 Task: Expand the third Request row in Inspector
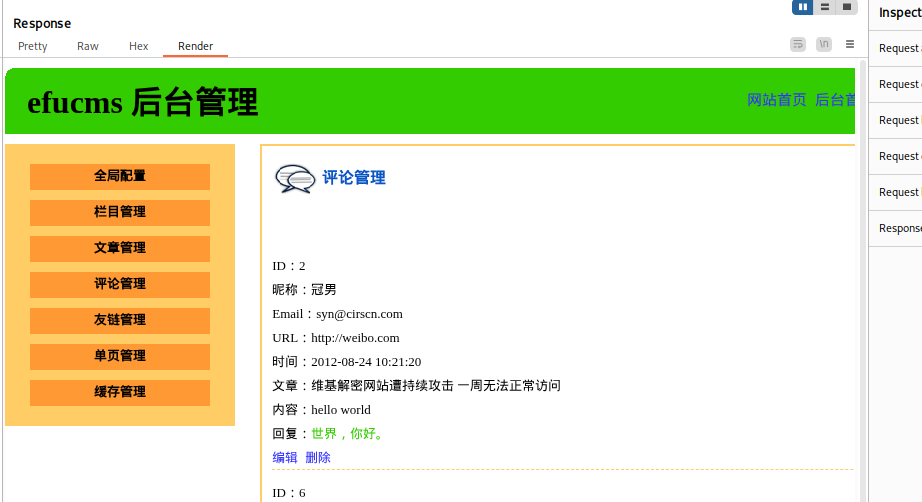point(896,120)
